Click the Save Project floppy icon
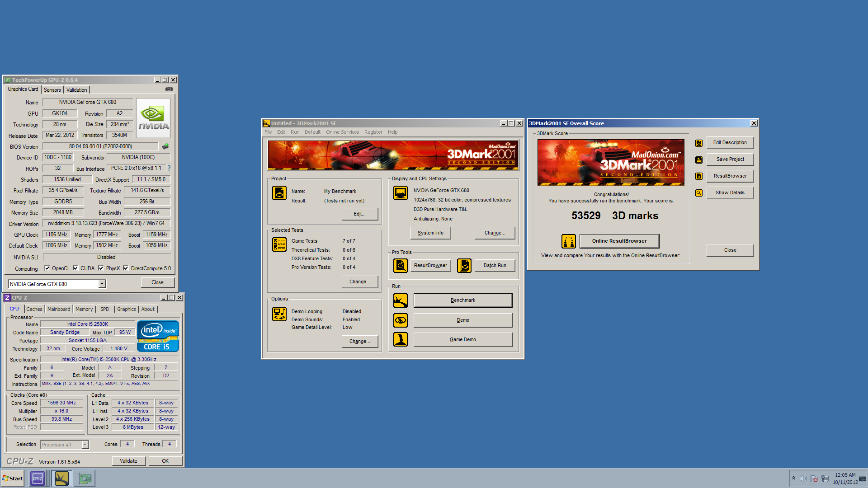 (x=699, y=160)
